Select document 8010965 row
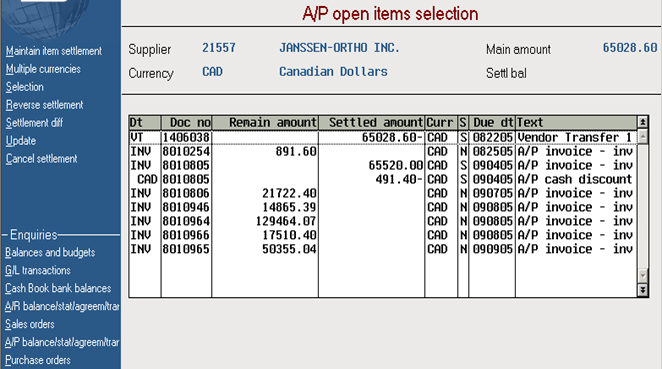This screenshot has width=662, height=369. coord(383,249)
